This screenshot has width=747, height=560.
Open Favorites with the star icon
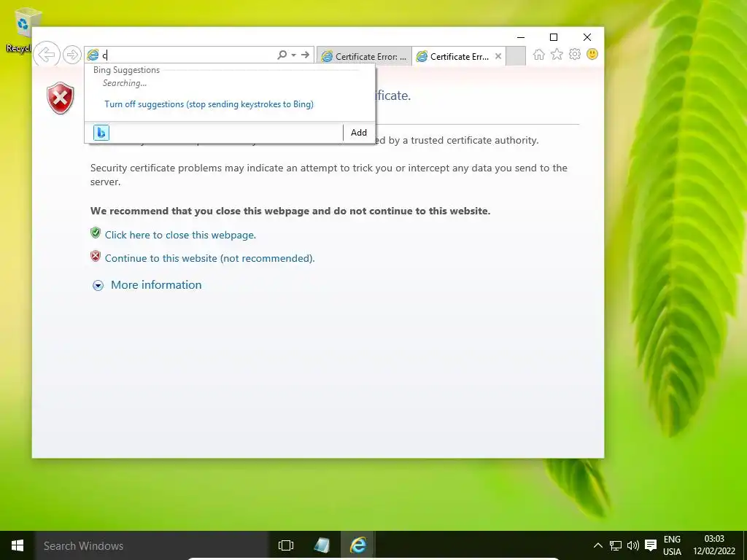point(557,54)
